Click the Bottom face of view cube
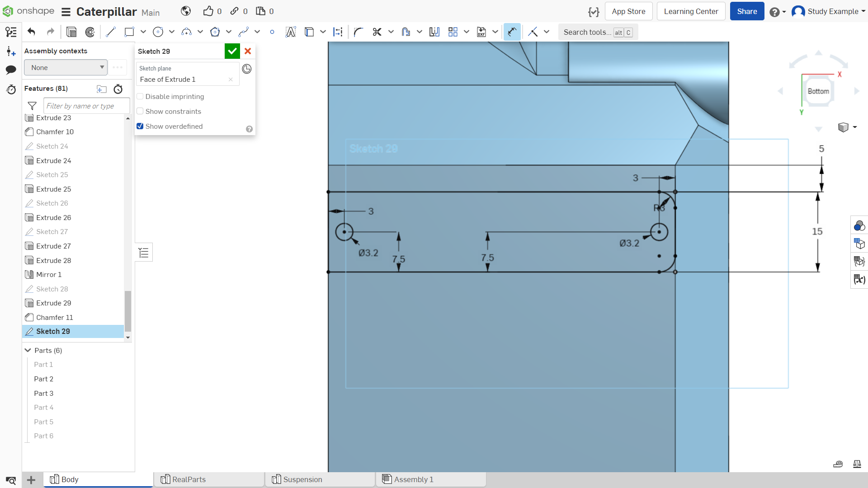The width and height of the screenshot is (868, 488). point(818,91)
